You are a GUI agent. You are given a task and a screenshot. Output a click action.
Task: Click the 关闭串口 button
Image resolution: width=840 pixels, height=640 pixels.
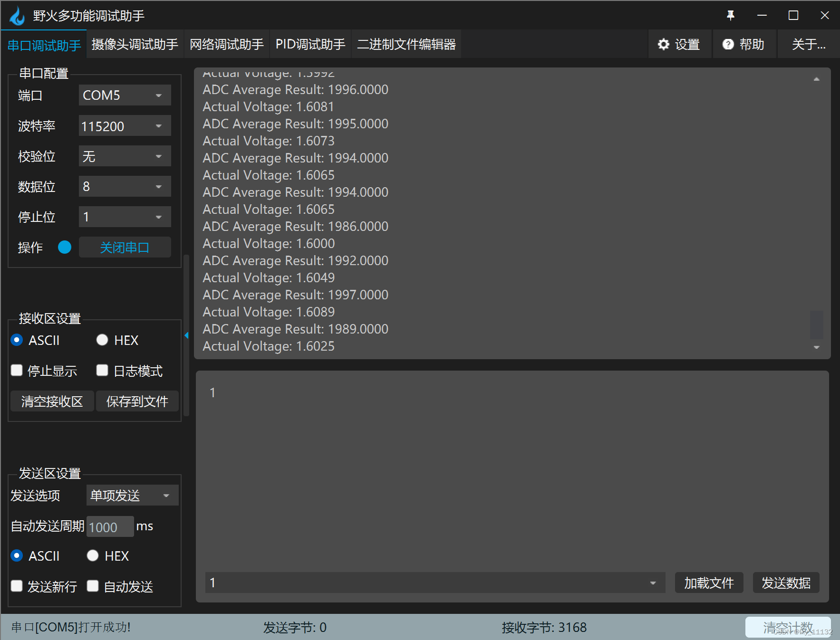[x=125, y=247]
